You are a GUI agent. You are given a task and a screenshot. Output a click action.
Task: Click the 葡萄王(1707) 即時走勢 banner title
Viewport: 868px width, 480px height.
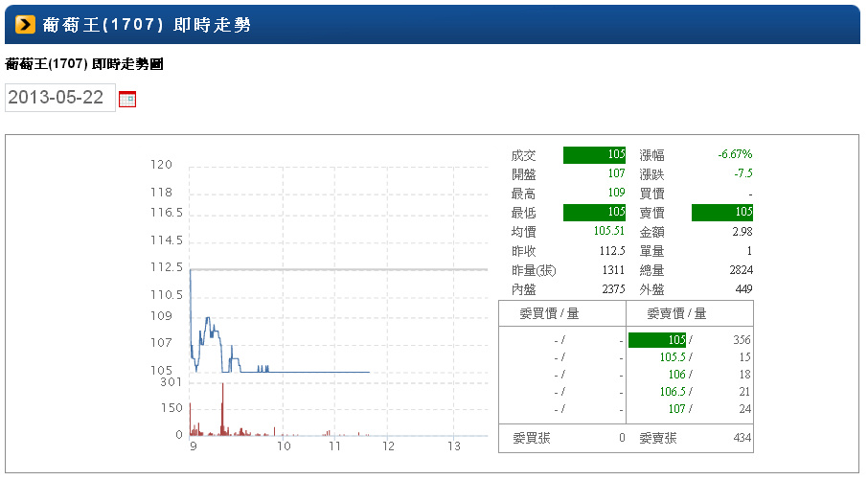coord(147,25)
